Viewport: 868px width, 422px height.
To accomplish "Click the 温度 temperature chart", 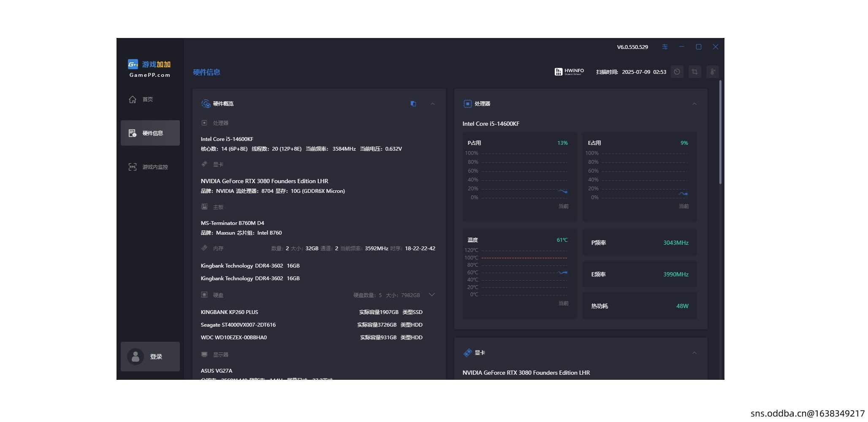I will click(520, 274).
